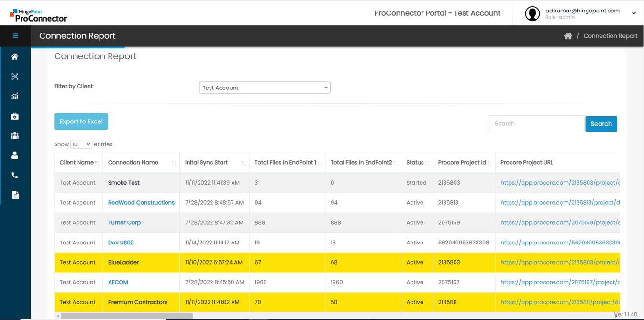Open the phone contact icon in sidebar
This screenshot has height=320, width=644.
pyautogui.click(x=15, y=176)
